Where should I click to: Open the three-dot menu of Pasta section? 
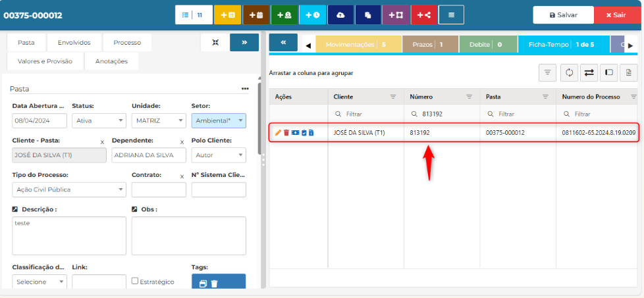pos(245,89)
